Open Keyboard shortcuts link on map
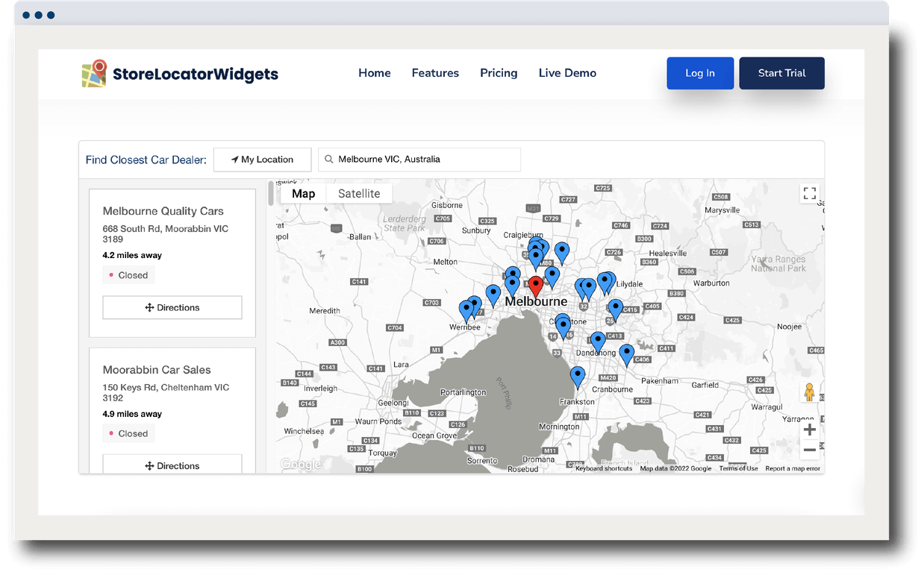This screenshot has width=924, height=575. pyautogui.click(x=604, y=468)
